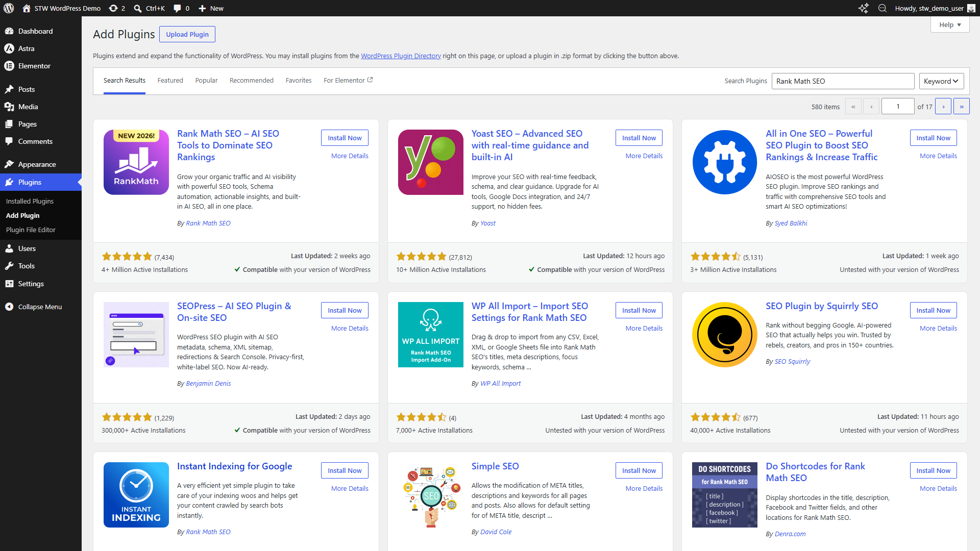The height and width of the screenshot is (551, 980).
Task: Jump to the last results page
Action: point(962,107)
